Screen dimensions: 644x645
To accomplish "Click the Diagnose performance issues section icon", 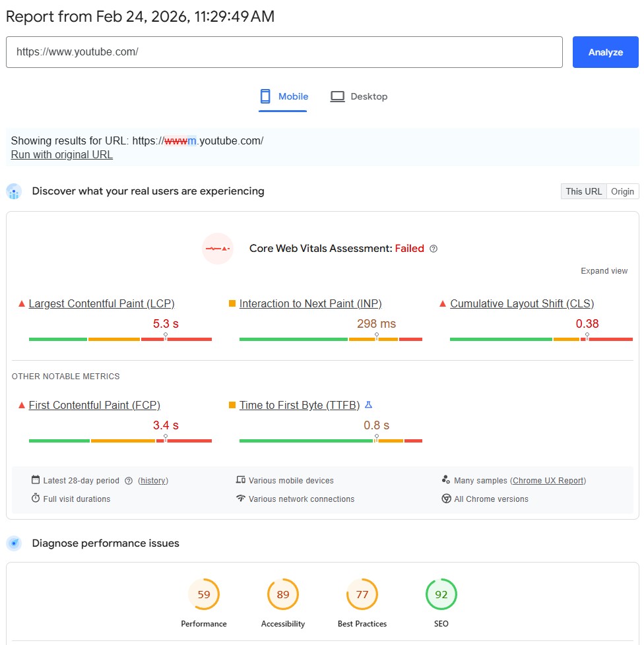I will [14, 543].
